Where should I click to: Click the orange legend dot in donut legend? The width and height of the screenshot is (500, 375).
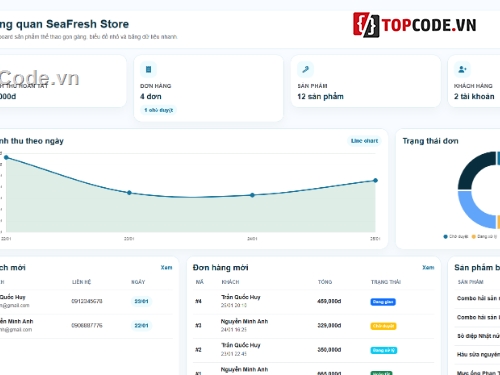point(473,237)
